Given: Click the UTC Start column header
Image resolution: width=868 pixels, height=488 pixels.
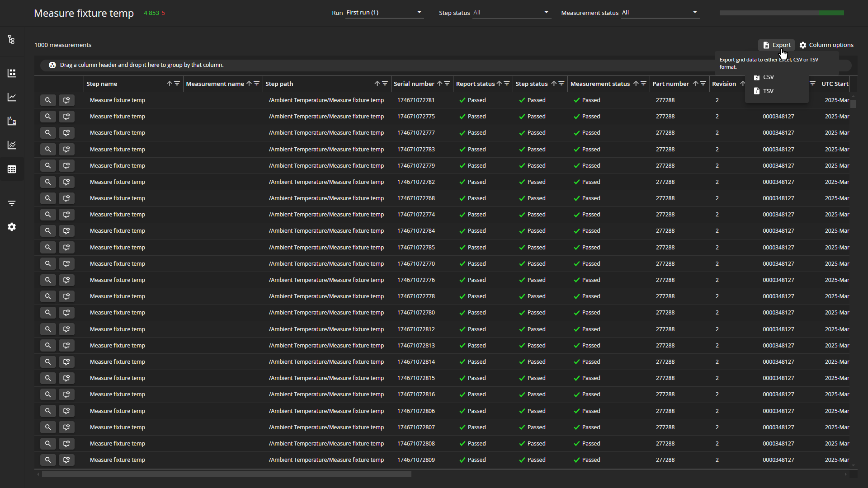Looking at the screenshot, I should pyautogui.click(x=835, y=84).
